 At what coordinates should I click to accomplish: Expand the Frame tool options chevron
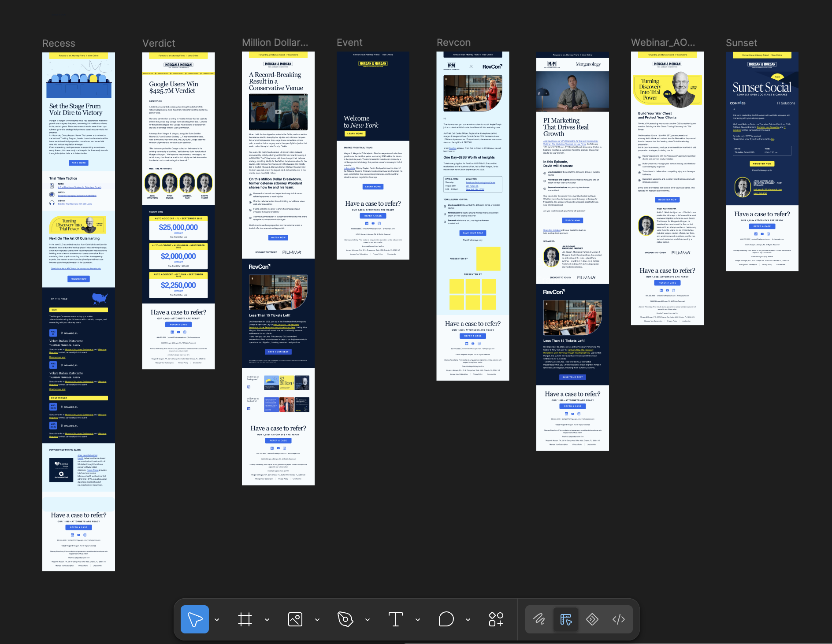[x=267, y=620]
